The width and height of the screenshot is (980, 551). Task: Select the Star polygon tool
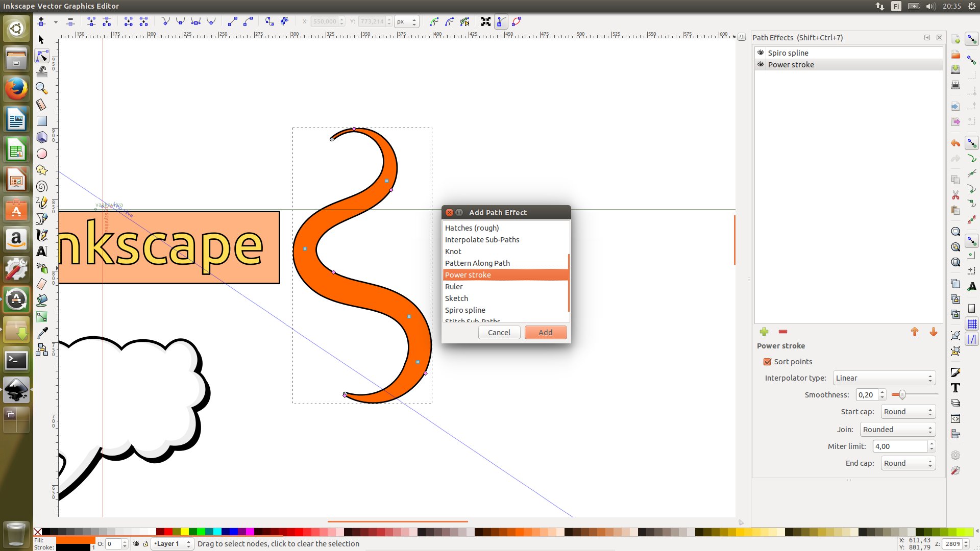tap(42, 170)
